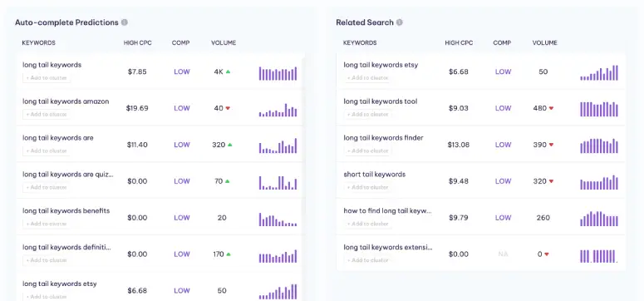Click trend sparkline for long tail keywords benefits

click(278, 220)
